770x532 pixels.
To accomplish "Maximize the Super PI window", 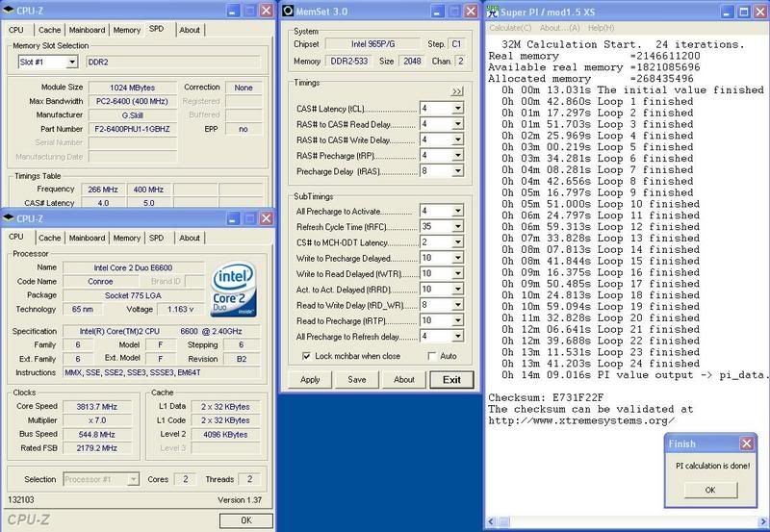I will tap(744, 12).
